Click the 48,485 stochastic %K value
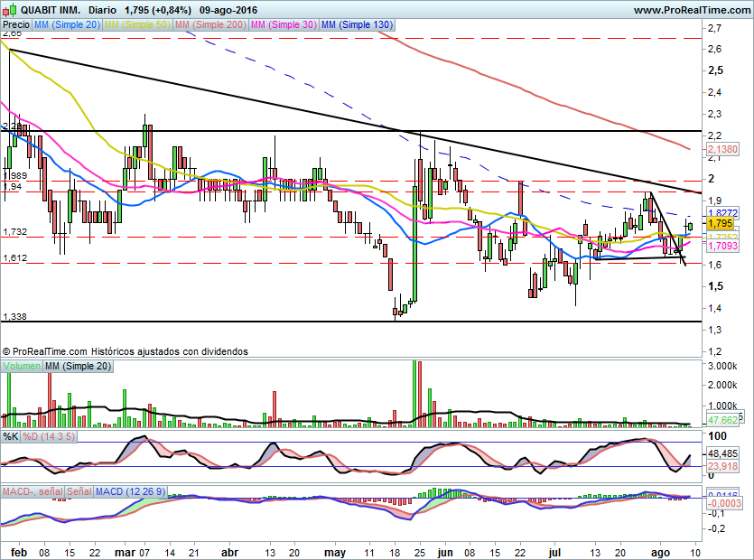The height and width of the screenshot is (560, 754). (x=722, y=453)
